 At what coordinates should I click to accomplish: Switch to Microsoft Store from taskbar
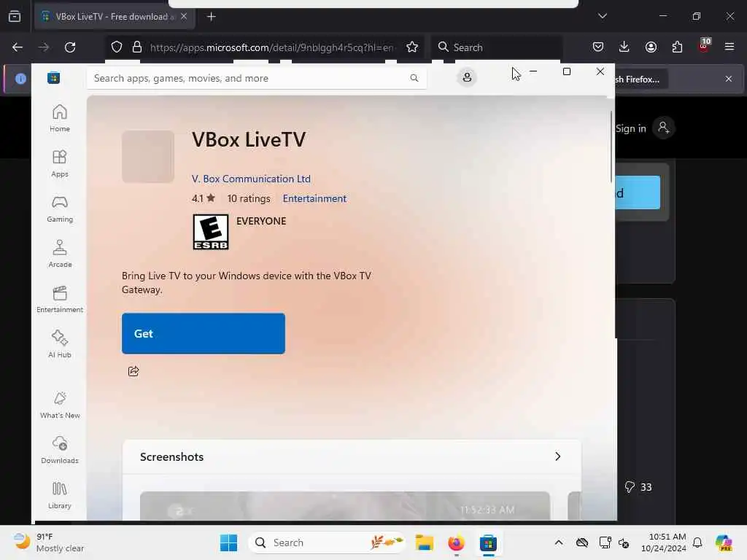point(488,542)
